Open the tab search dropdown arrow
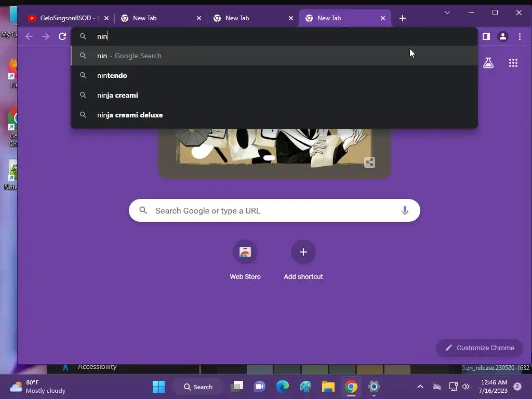 447,12
